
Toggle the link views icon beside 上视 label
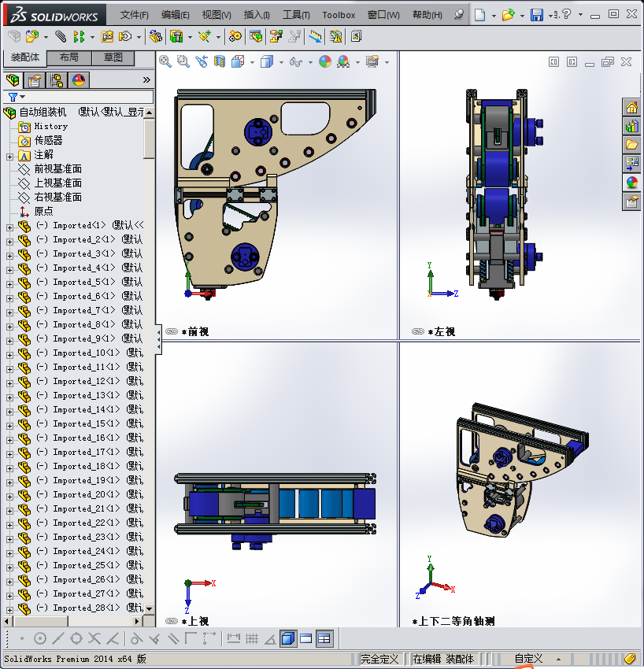(172, 621)
